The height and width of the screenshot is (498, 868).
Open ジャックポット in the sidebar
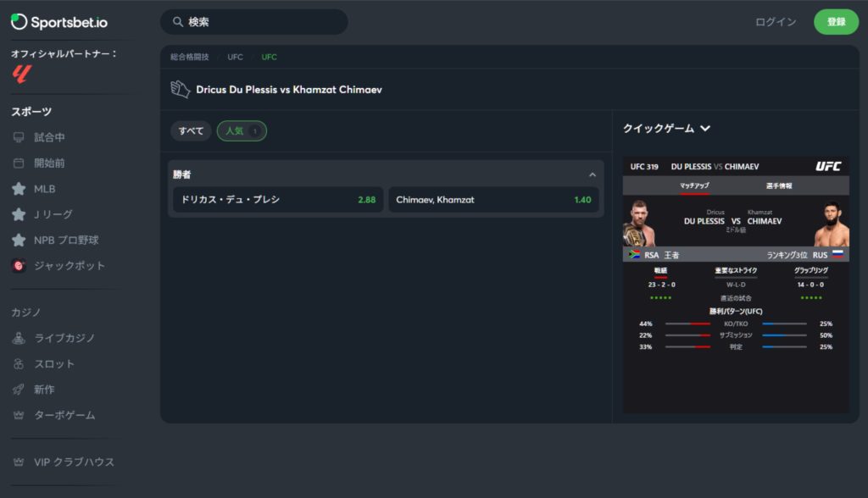[70, 266]
